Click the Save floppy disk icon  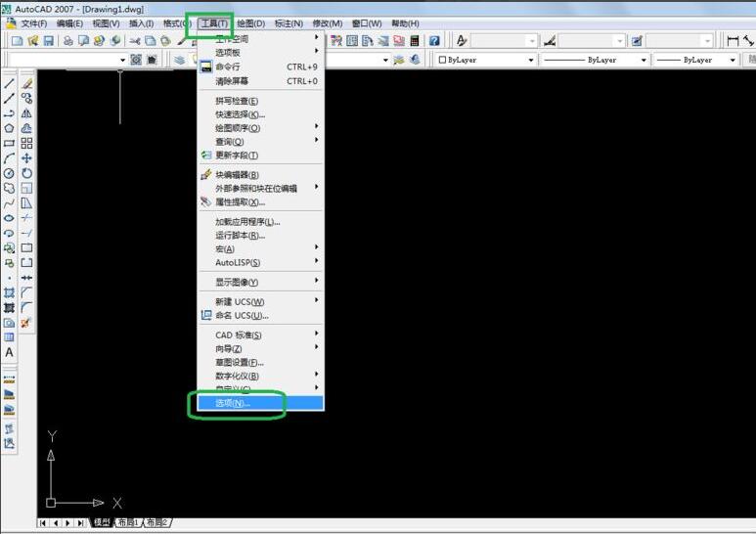pyautogui.click(x=48, y=41)
